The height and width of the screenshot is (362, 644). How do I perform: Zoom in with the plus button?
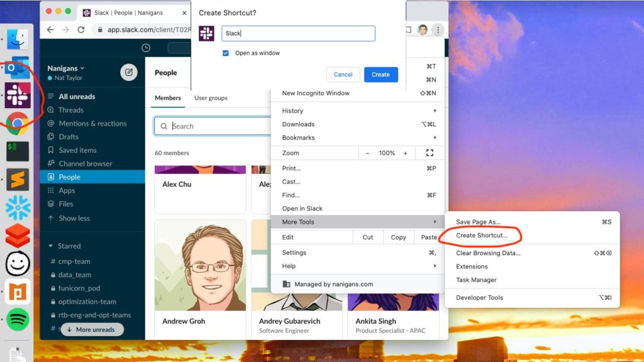tap(406, 153)
